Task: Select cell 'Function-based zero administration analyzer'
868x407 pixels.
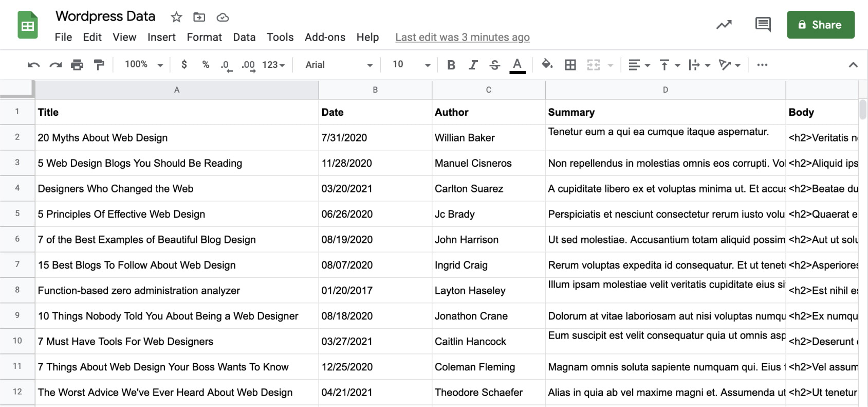Action: [177, 290]
